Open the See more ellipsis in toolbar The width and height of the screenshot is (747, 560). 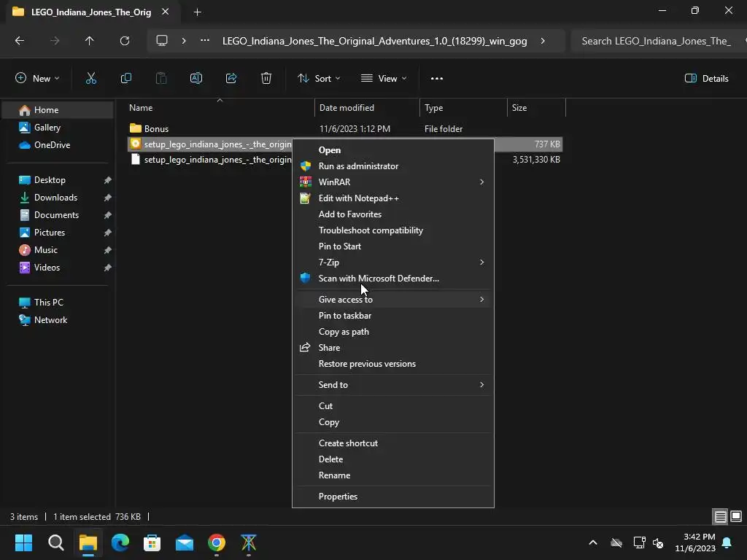point(437,79)
